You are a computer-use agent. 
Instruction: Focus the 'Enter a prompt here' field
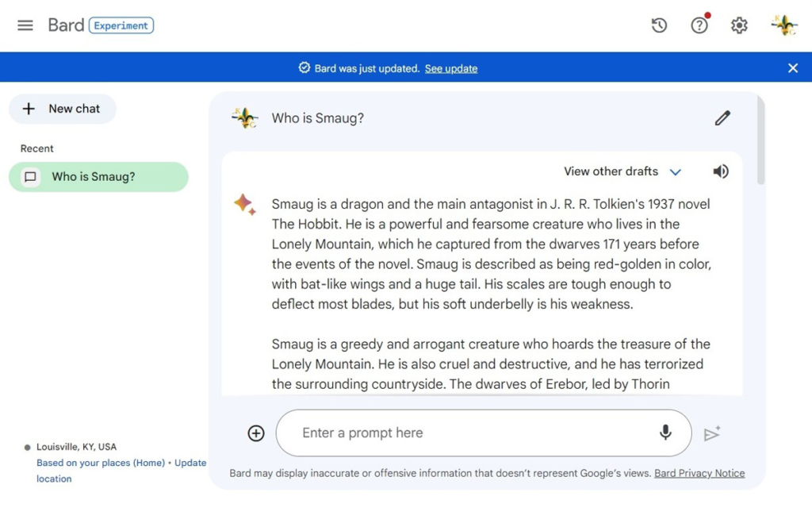click(x=468, y=433)
